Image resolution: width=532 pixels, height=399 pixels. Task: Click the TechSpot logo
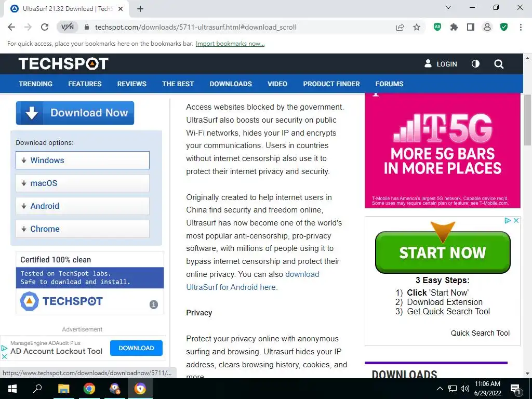pos(63,64)
